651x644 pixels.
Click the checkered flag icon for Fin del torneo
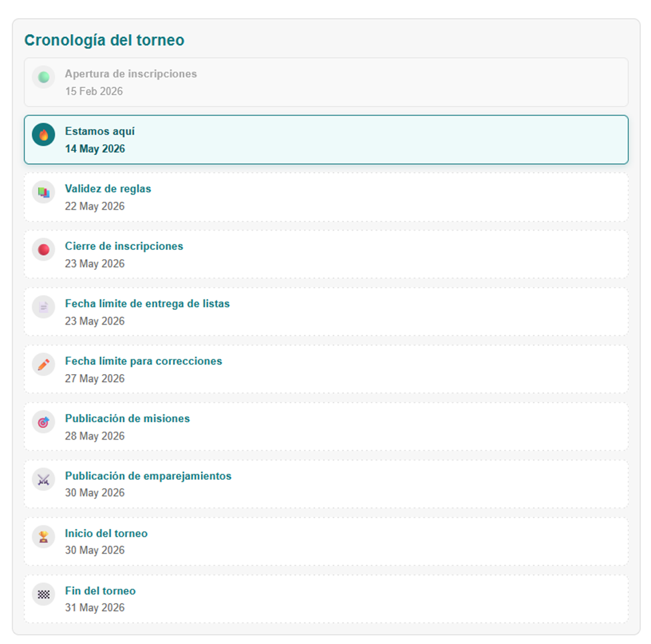click(43, 595)
